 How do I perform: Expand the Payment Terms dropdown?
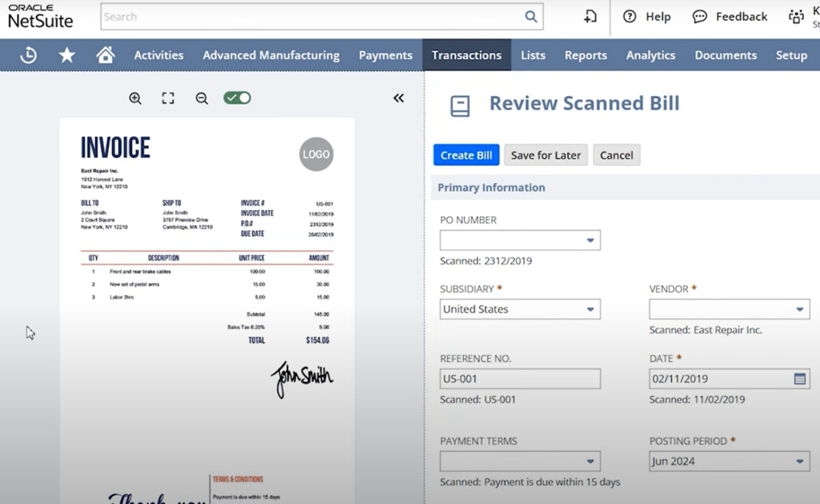[590, 461]
